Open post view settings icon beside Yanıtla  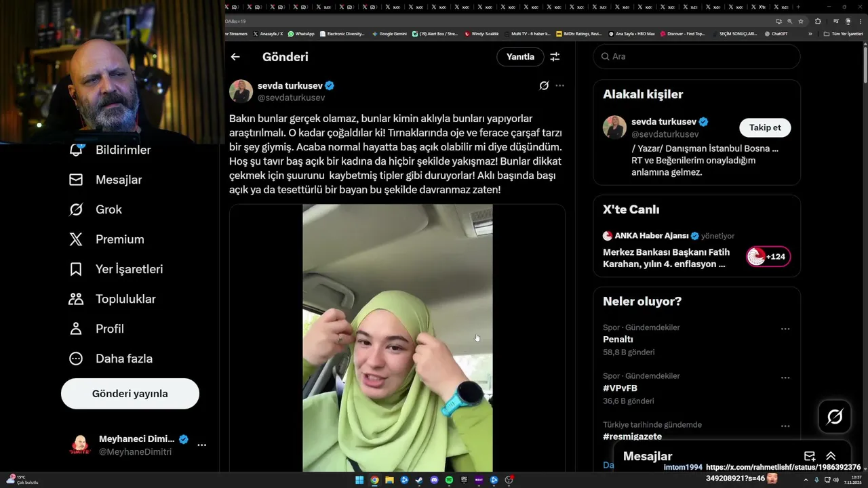(x=555, y=57)
